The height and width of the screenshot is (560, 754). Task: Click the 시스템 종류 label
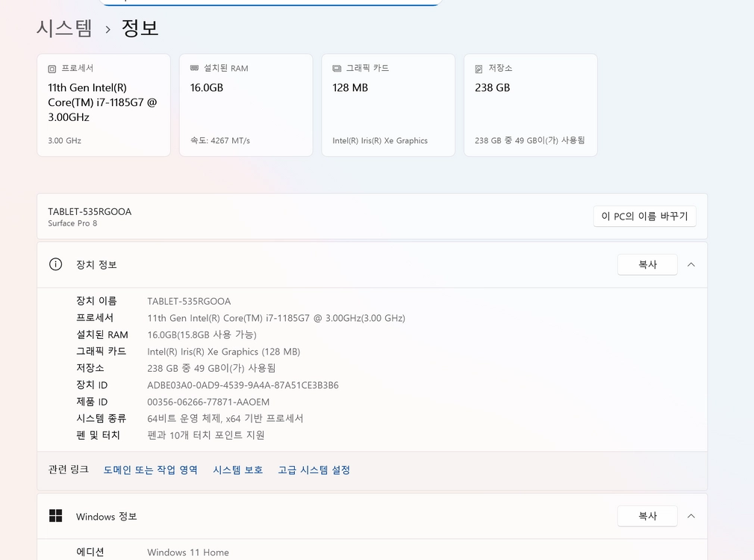101,419
